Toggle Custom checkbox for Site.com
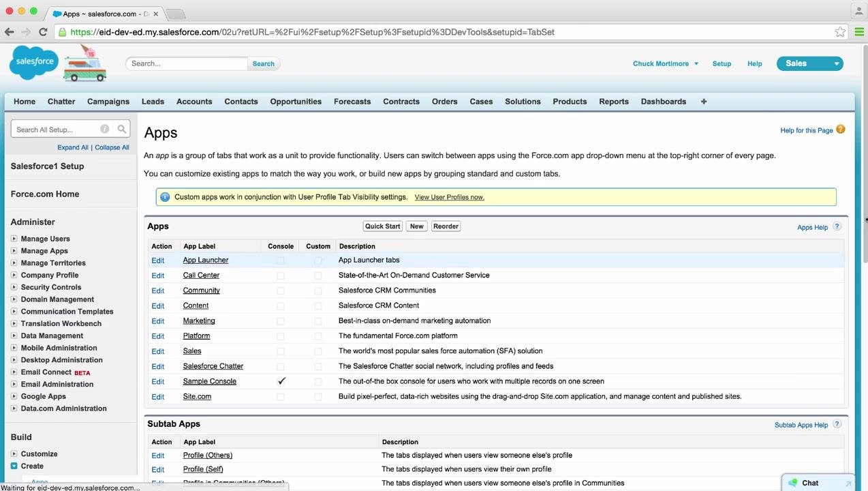The image size is (868, 491). coord(318,397)
